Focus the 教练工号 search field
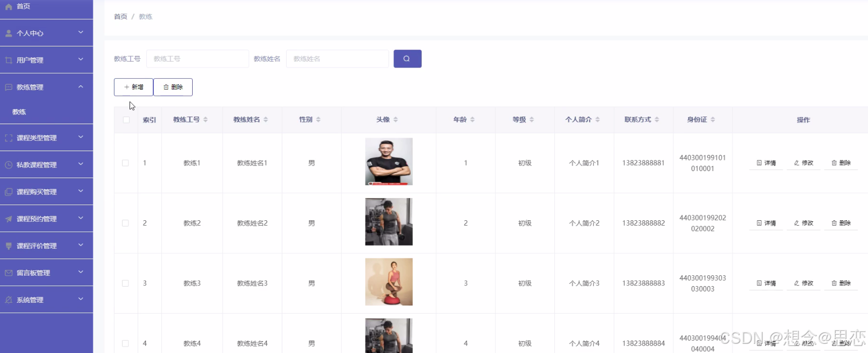Viewport: 868px width, 353px height. [198, 59]
